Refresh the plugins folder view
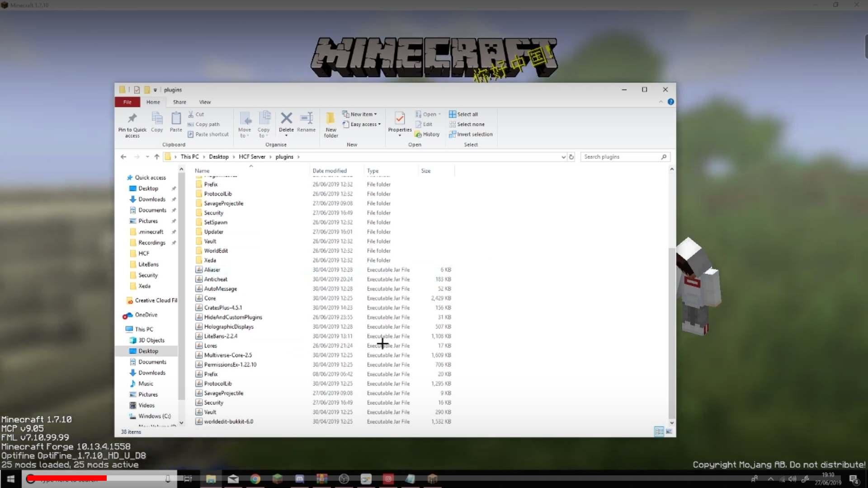868x488 pixels. [x=571, y=157]
